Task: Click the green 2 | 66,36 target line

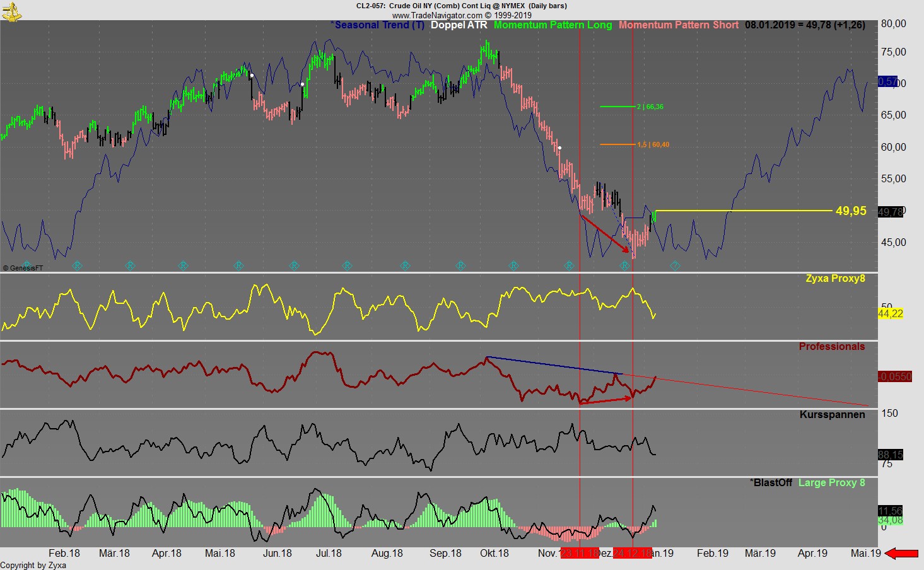Action: coord(618,107)
